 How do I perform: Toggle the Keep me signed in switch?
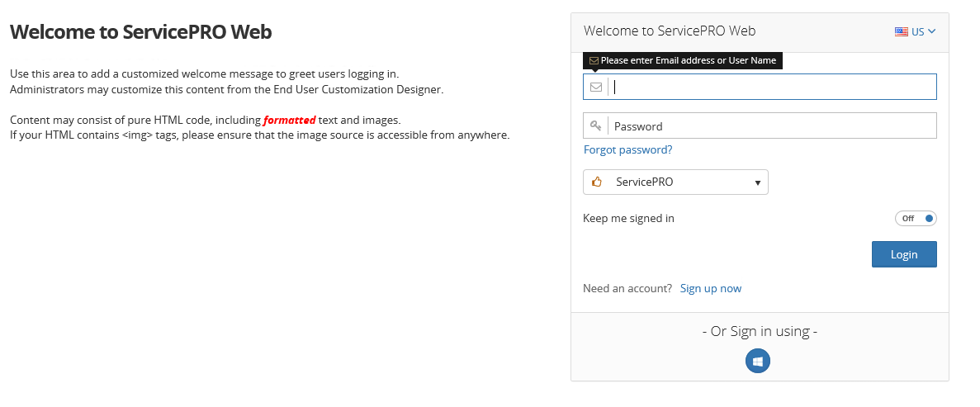coord(916,219)
